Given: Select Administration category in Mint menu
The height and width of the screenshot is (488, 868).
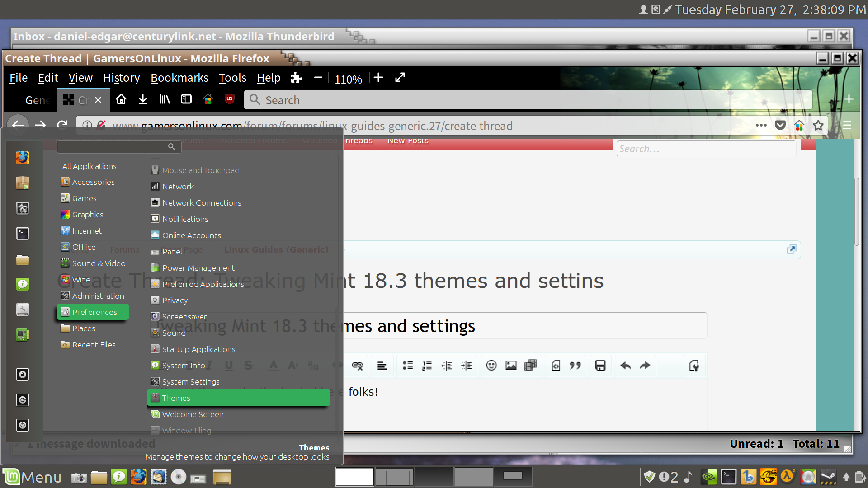Looking at the screenshot, I should (x=93, y=296).
